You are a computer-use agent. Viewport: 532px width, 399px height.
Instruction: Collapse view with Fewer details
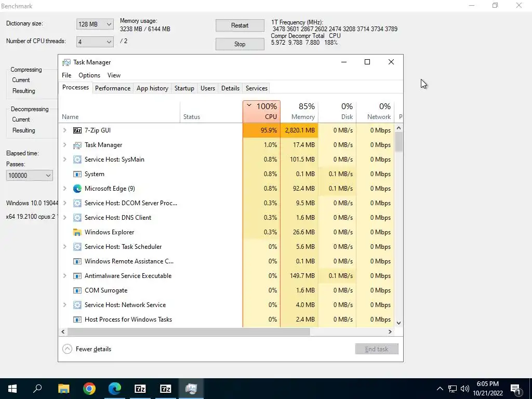tap(87, 349)
